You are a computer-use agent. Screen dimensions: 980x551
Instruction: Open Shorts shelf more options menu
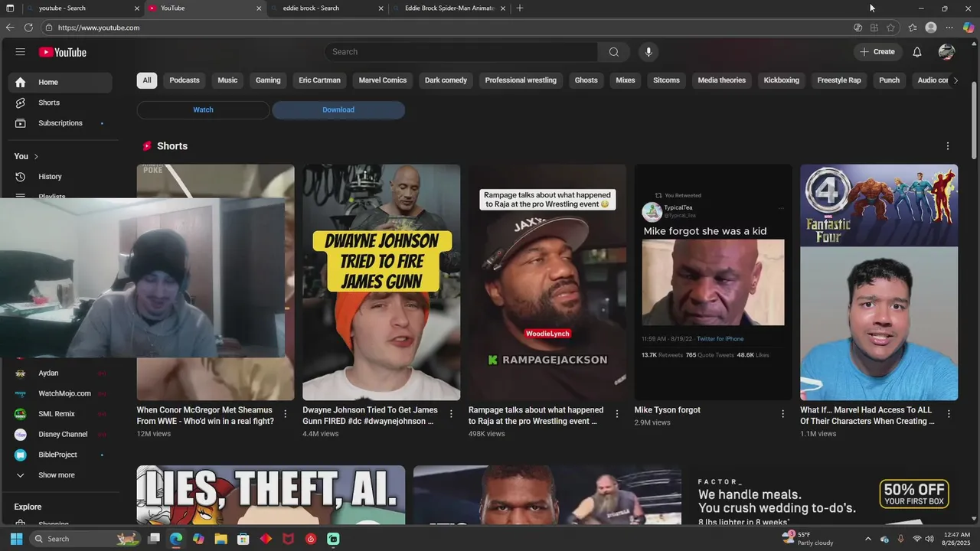(x=947, y=146)
